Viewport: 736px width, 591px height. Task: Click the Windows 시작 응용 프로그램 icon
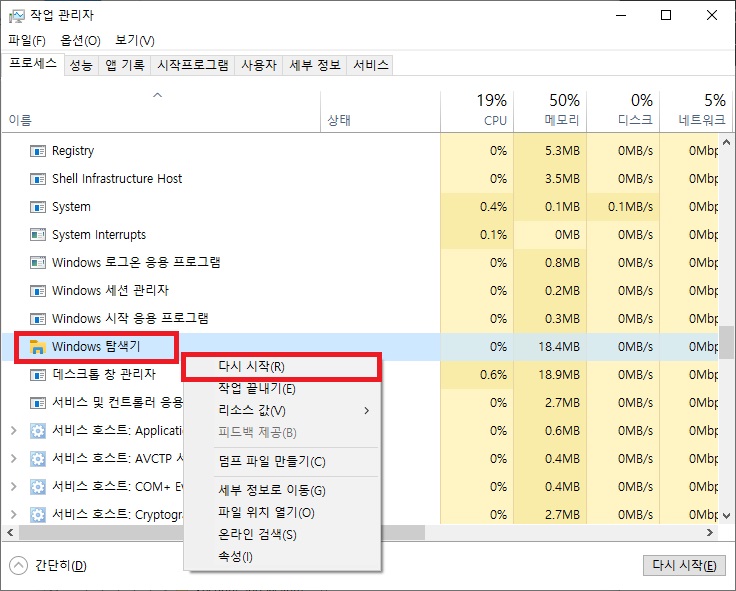tap(38, 319)
